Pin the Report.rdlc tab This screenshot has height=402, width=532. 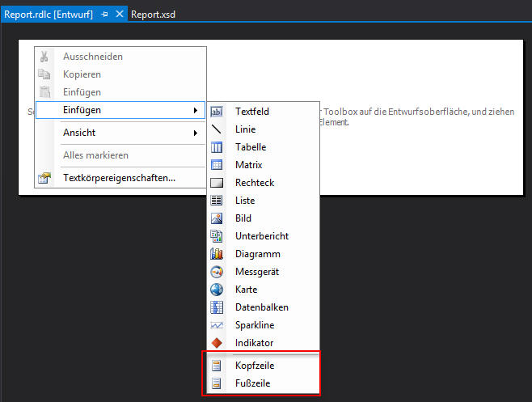(105, 15)
